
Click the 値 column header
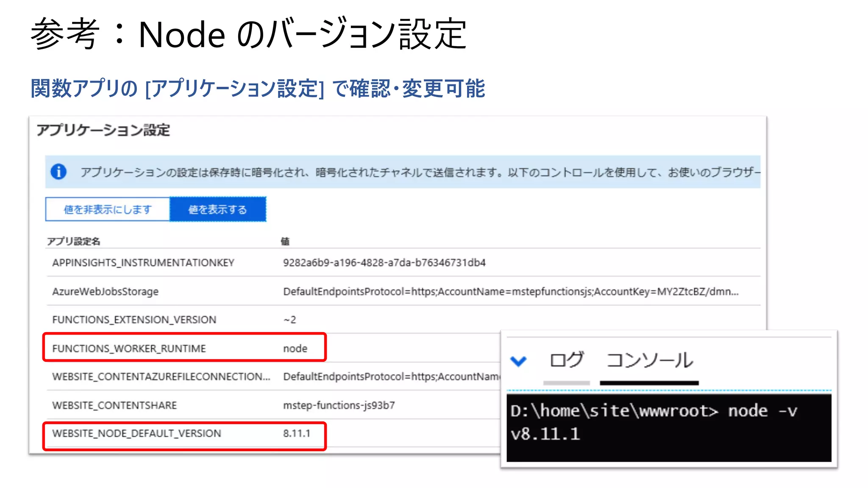click(285, 241)
